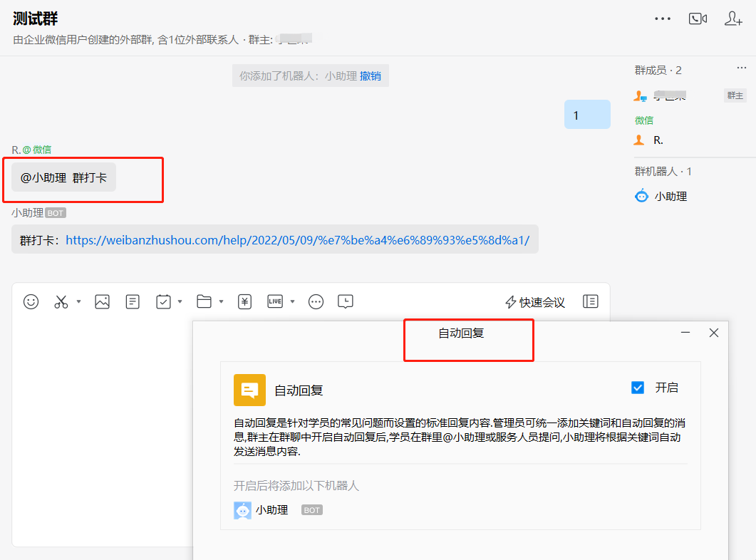This screenshot has width=756, height=560.
Task: Select 小助理 robot in 群机器人 list
Action: pos(670,197)
